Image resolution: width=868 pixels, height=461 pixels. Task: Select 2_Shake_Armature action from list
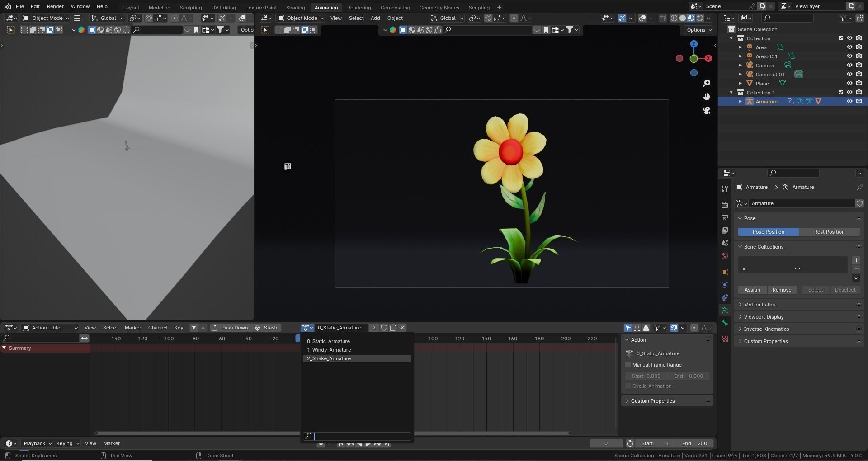357,358
